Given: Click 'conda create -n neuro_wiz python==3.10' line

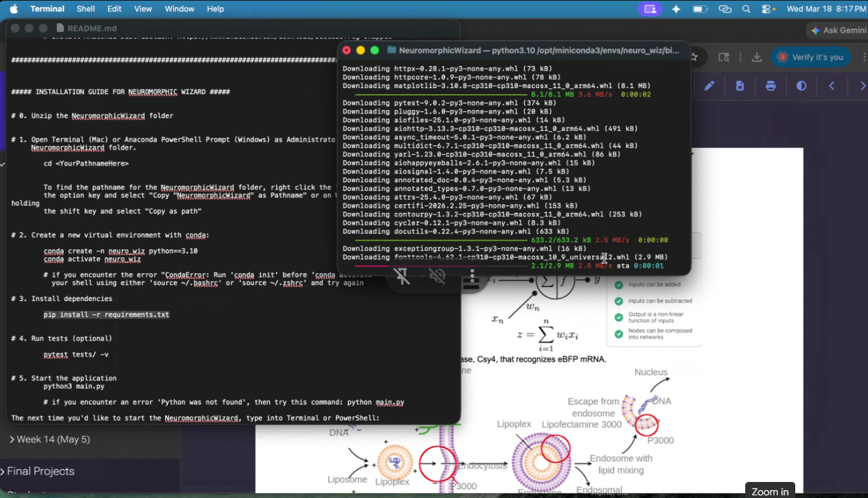Looking at the screenshot, I should (x=121, y=251).
